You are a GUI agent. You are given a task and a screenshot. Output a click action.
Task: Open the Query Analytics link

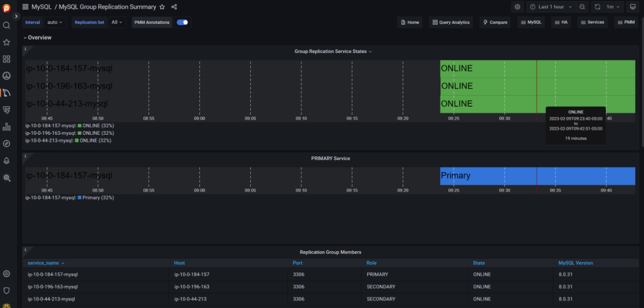[x=451, y=22]
